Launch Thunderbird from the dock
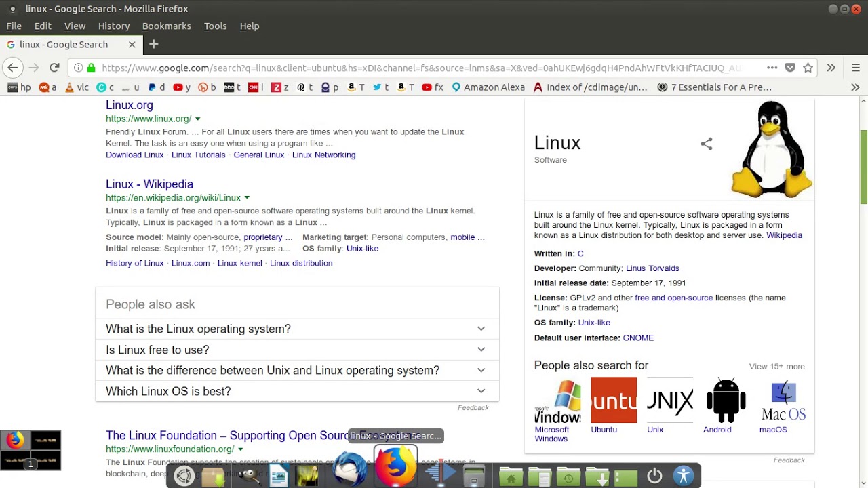The width and height of the screenshot is (868, 488). coord(350,469)
